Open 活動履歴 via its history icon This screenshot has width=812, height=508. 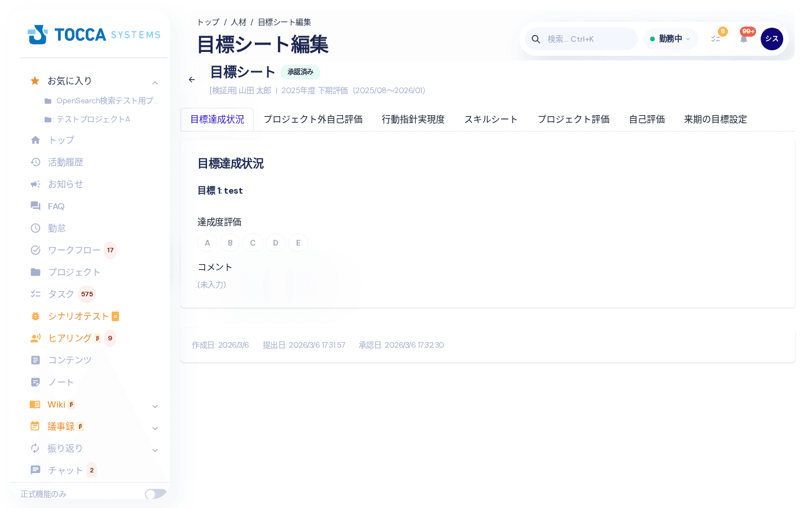[36, 162]
